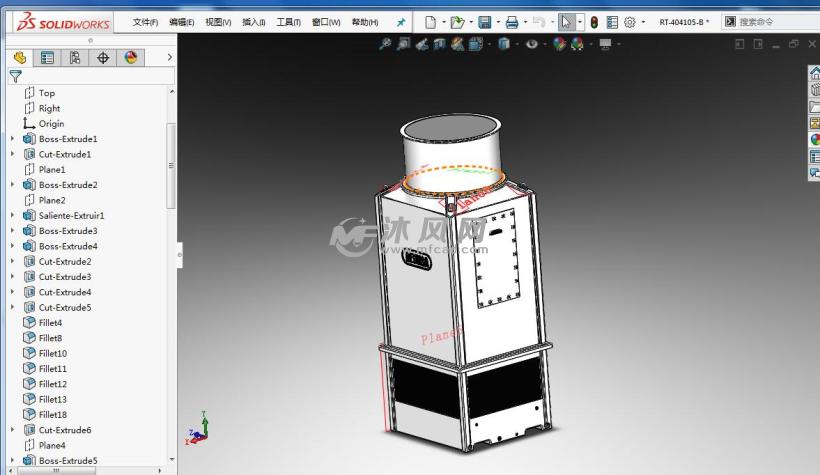Show more manager tabs chevron
820x475 pixels.
[x=169, y=57]
